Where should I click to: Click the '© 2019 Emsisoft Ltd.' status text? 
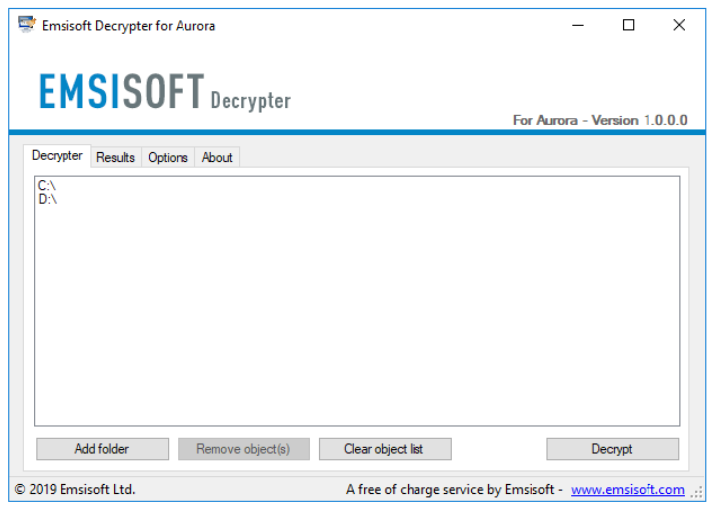pyautogui.click(x=75, y=489)
